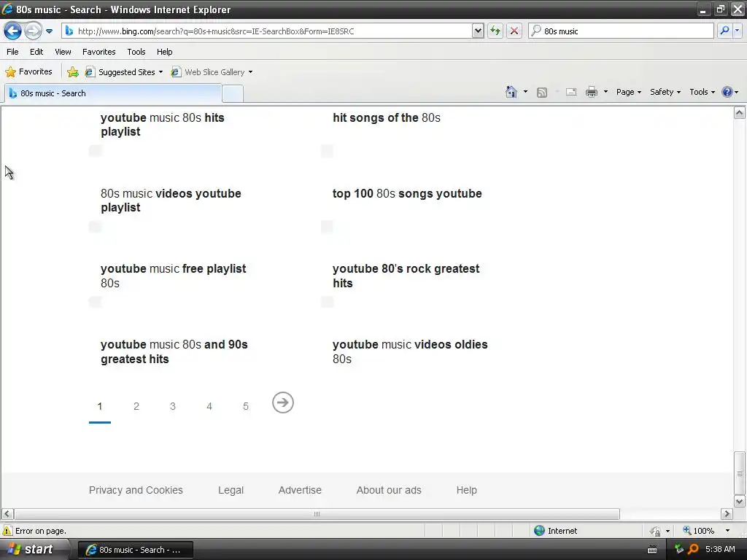
Task: Click the Error on page warning icon
Action: (x=7, y=531)
